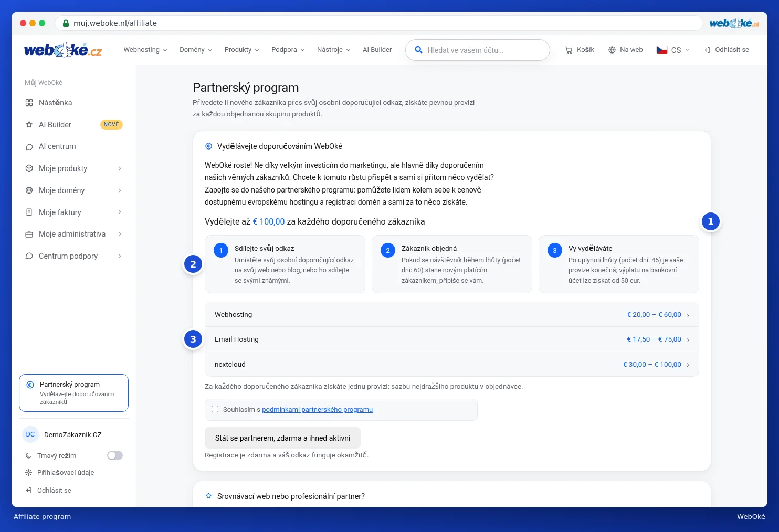Open the shopping cart icon
This screenshot has width=779, height=532.
pyautogui.click(x=569, y=50)
